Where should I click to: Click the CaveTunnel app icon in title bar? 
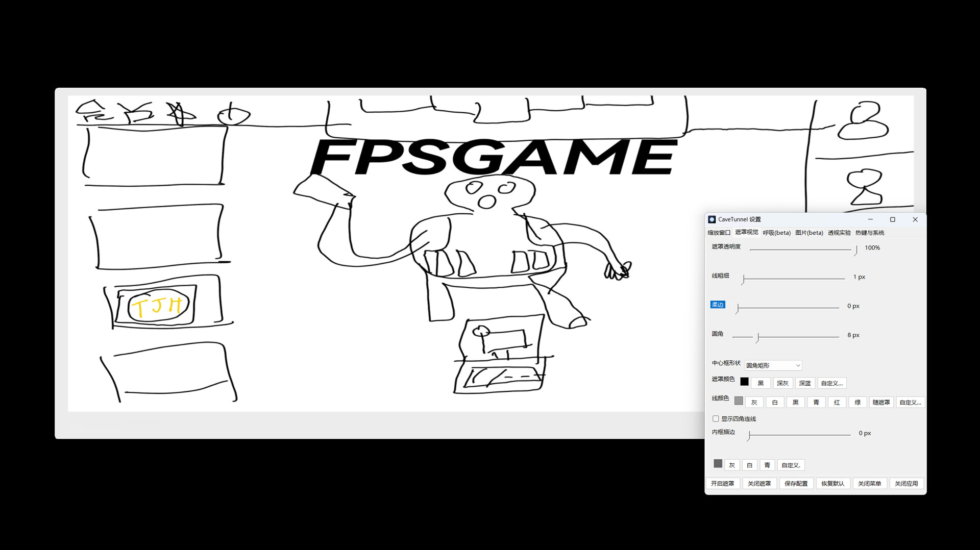712,219
